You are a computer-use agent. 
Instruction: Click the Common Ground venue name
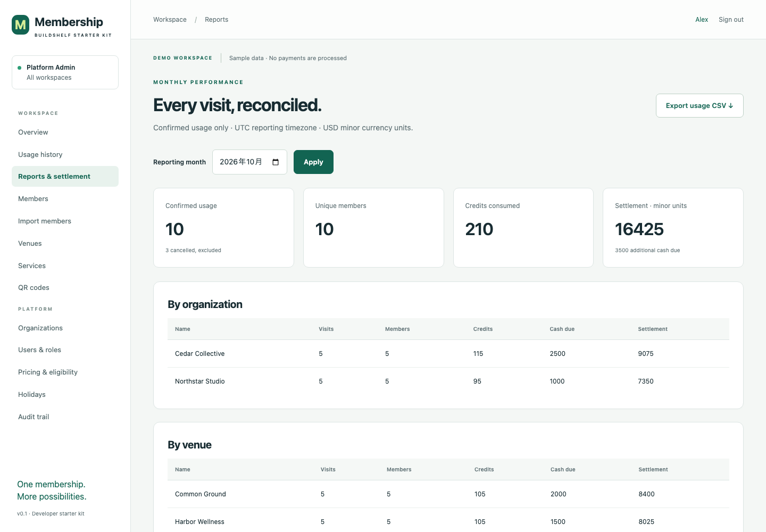coord(201,494)
